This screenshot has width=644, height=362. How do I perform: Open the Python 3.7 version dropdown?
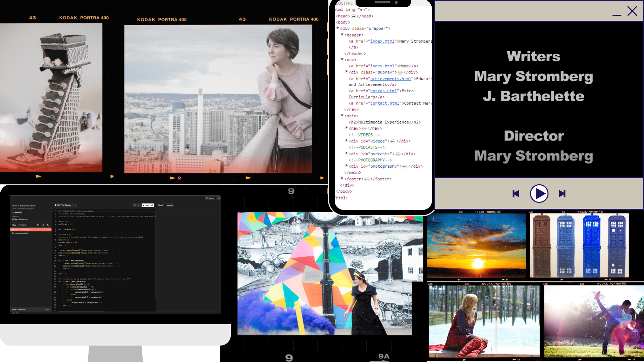pyautogui.click(x=137, y=205)
